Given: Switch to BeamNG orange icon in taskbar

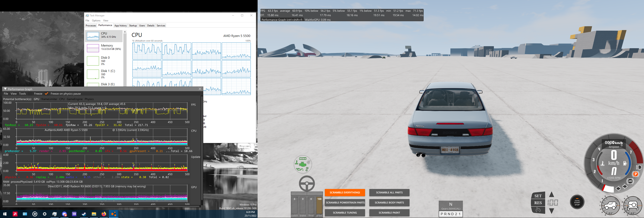Looking at the screenshot, I should (x=114, y=214).
